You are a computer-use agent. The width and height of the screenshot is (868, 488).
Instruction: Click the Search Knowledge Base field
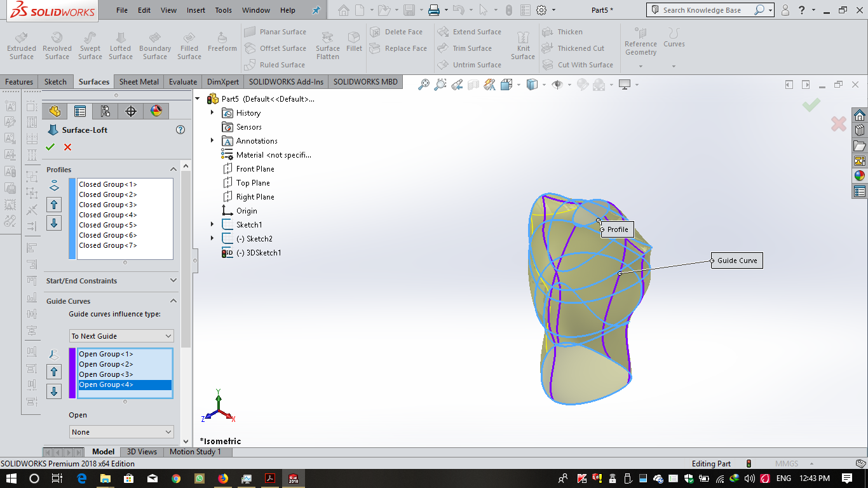click(702, 10)
